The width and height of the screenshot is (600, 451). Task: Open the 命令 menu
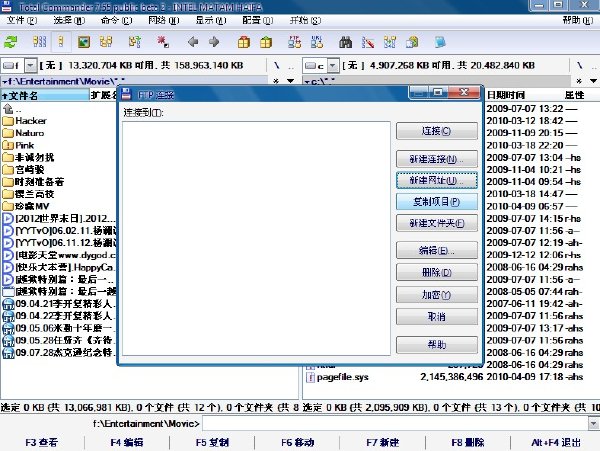coord(117,20)
